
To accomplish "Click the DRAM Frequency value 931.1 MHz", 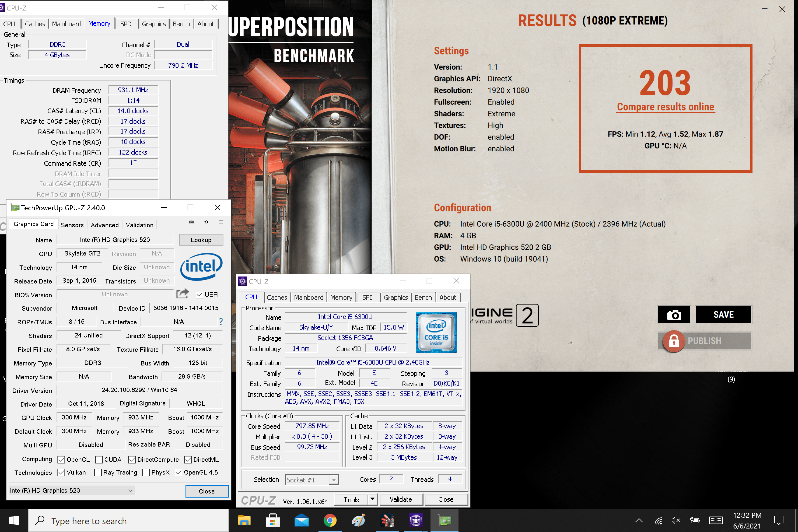I will [133, 90].
